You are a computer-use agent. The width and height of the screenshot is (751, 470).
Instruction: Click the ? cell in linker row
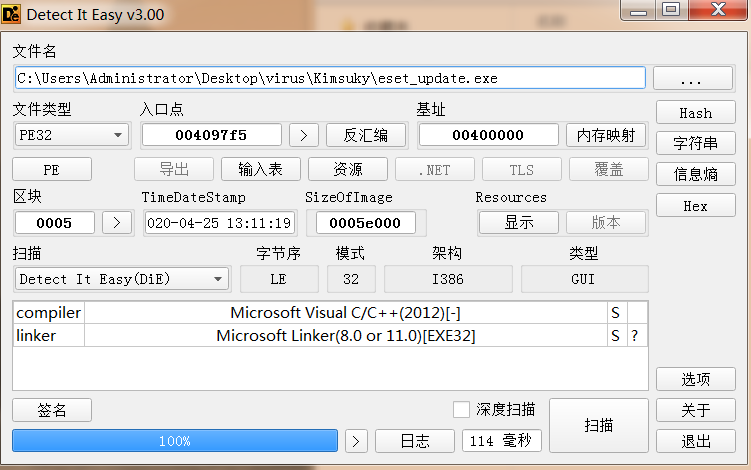(637, 335)
